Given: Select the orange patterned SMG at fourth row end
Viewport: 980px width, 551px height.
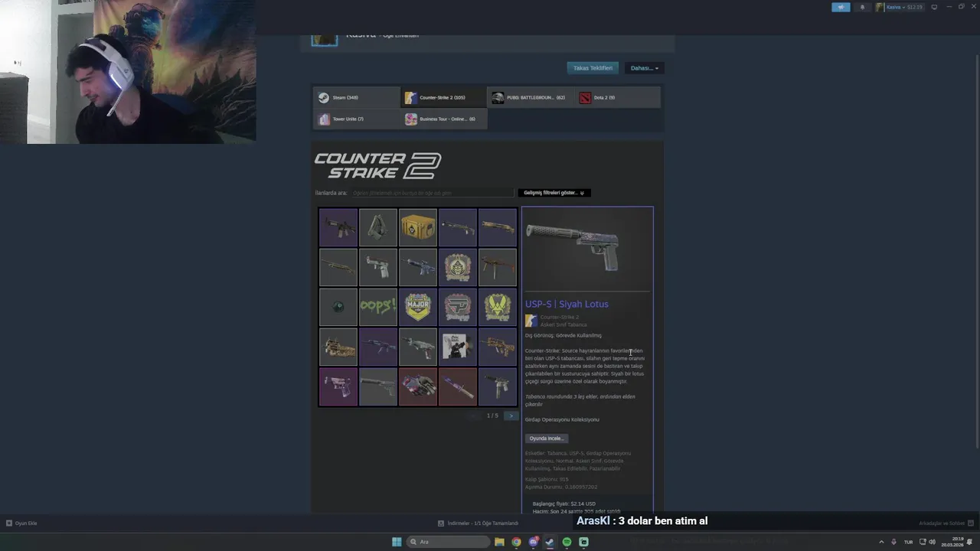Looking at the screenshot, I should pyautogui.click(x=498, y=347).
